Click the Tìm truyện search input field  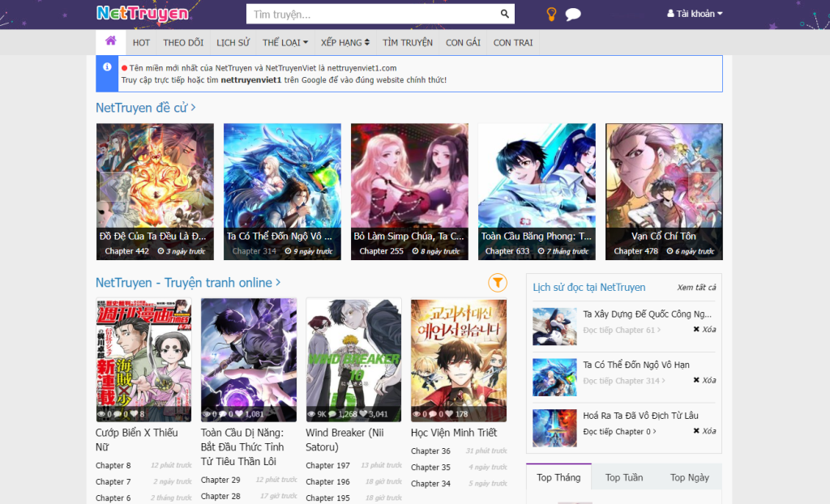[371, 14]
